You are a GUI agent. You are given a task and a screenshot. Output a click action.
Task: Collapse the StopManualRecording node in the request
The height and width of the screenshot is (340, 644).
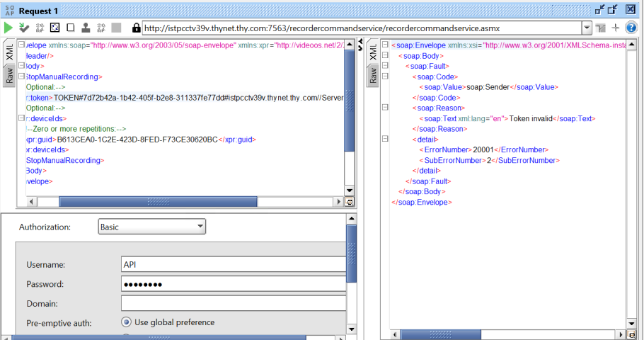pyautogui.click(x=21, y=76)
